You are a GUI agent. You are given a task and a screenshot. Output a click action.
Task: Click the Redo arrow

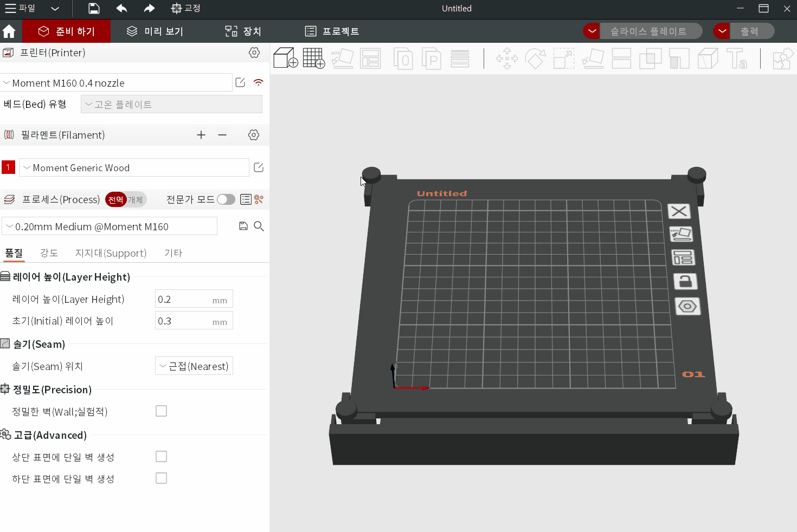[x=149, y=8]
